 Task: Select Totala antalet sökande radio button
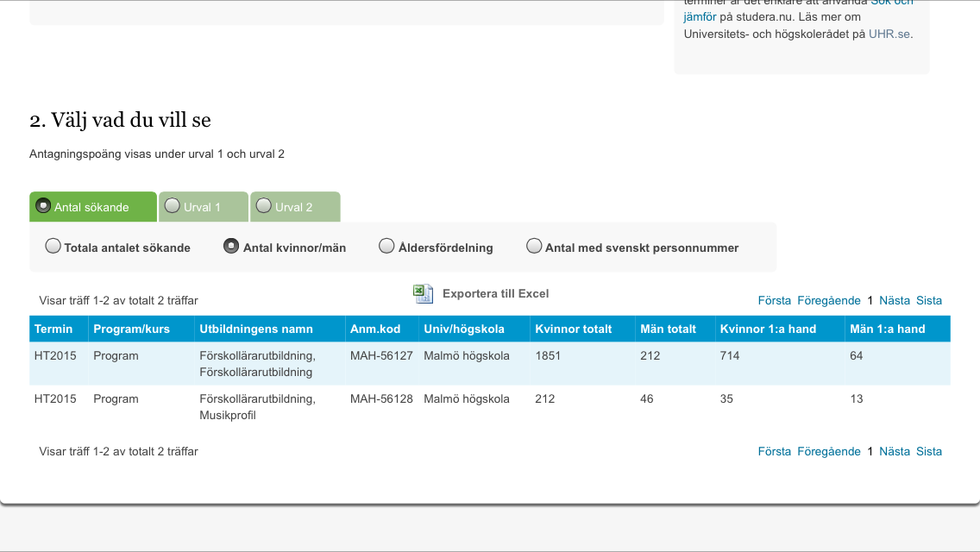pyautogui.click(x=53, y=247)
